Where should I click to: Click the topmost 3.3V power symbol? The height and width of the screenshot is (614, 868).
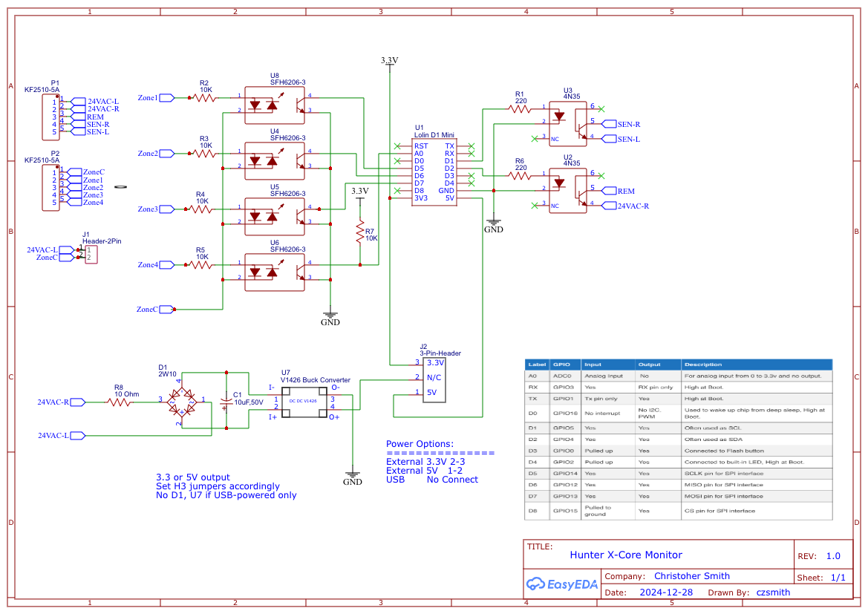pyautogui.click(x=390, y=62)
